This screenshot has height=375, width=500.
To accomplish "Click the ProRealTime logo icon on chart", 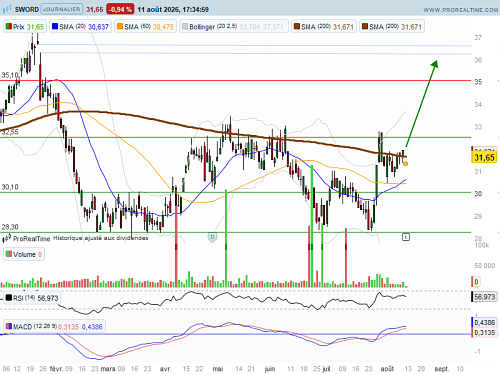I will point(7,238).
